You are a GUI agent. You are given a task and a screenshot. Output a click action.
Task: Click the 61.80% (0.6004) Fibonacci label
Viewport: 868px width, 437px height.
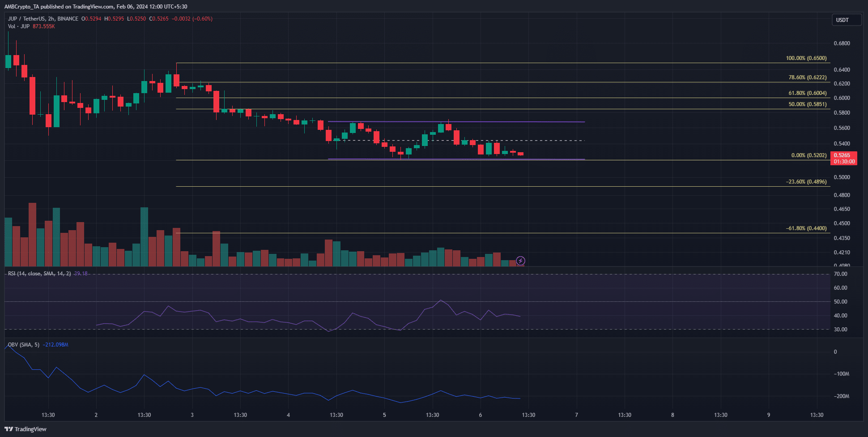click(808, 93)
